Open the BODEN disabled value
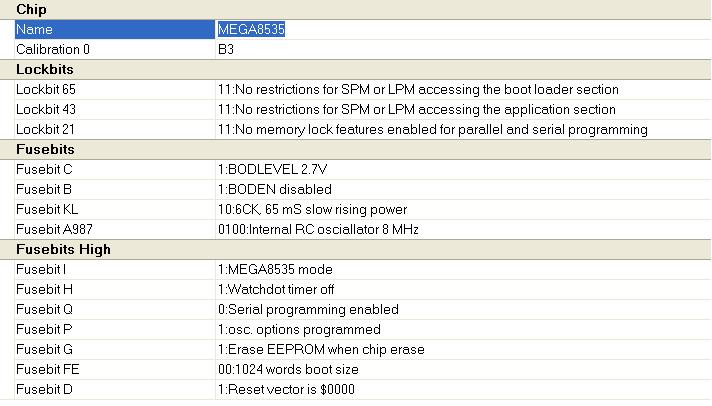712x406 pixels. 274,189
